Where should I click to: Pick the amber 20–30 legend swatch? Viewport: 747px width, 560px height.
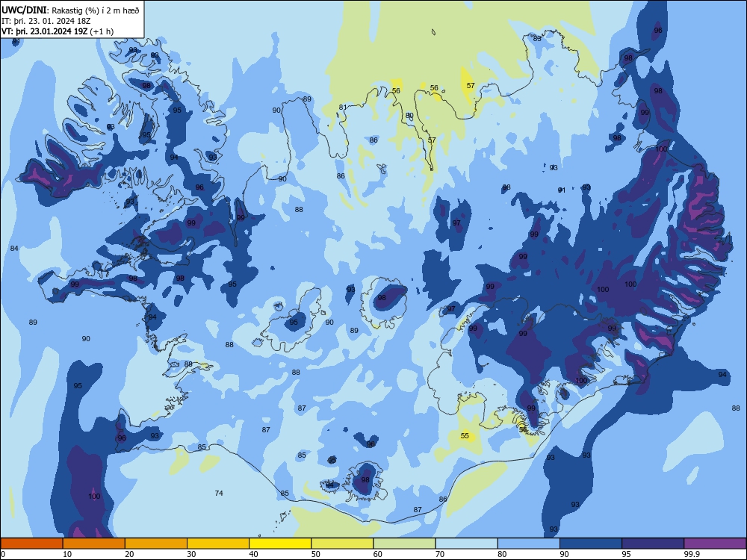point(156,544)
